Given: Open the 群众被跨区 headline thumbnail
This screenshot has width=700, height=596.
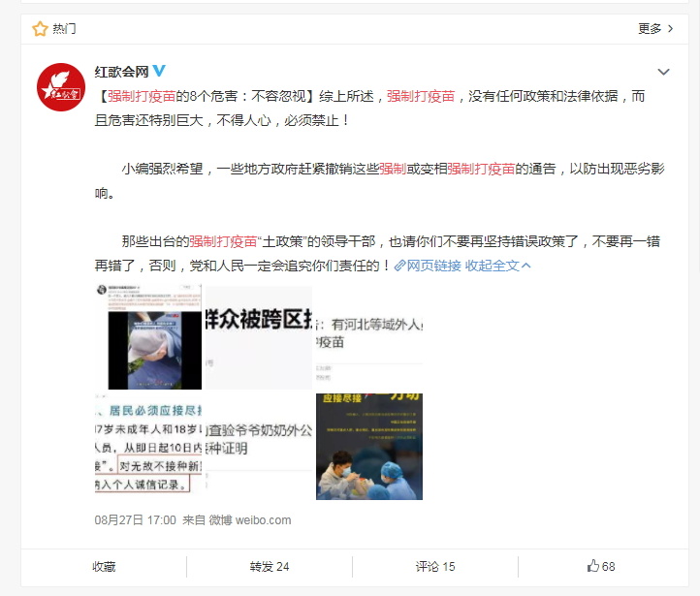Looking at the screenshot, I should pos(259,336).
